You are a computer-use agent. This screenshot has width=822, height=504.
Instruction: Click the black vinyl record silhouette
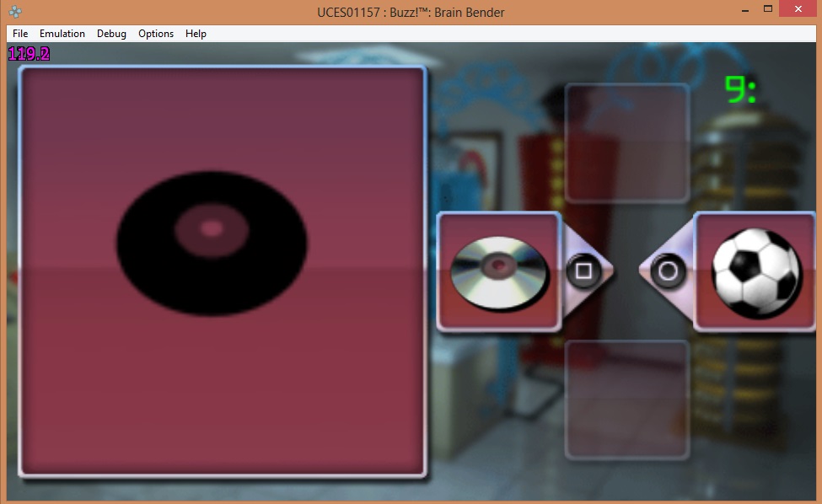[x=211, y=243]
